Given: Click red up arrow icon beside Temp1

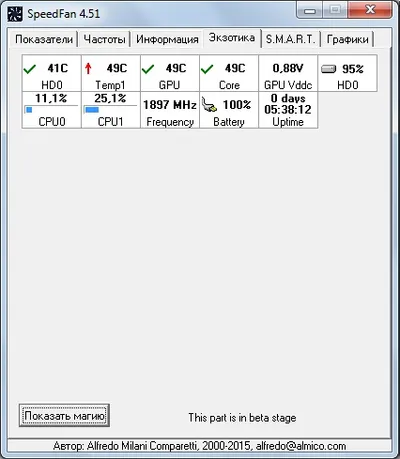Looking at the screenshot, I should coord(88,68).
